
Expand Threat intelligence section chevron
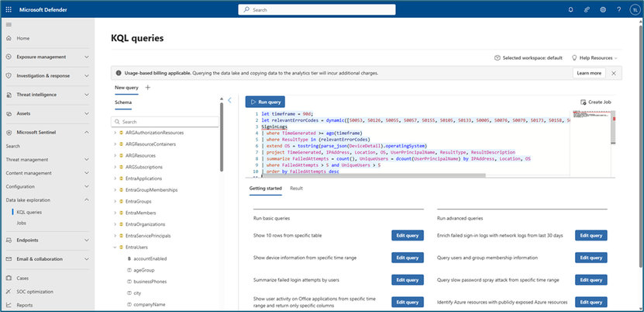pyautogui.click(x=87, y=95)
